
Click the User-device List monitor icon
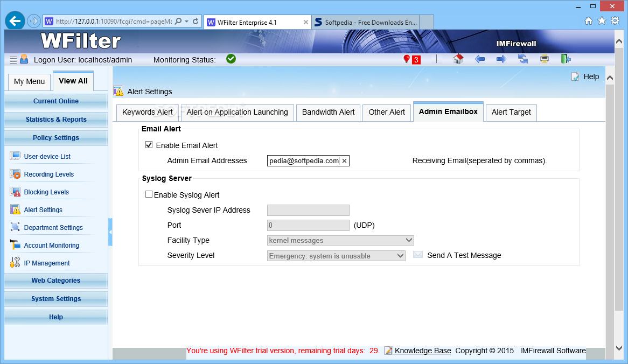(15, 156)
